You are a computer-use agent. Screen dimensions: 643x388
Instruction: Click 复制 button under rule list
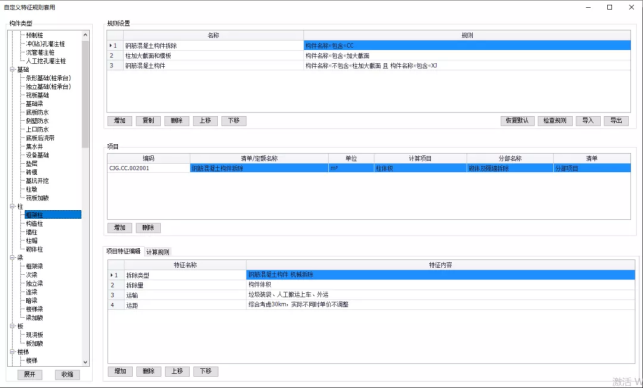click(x=148, y=121)
